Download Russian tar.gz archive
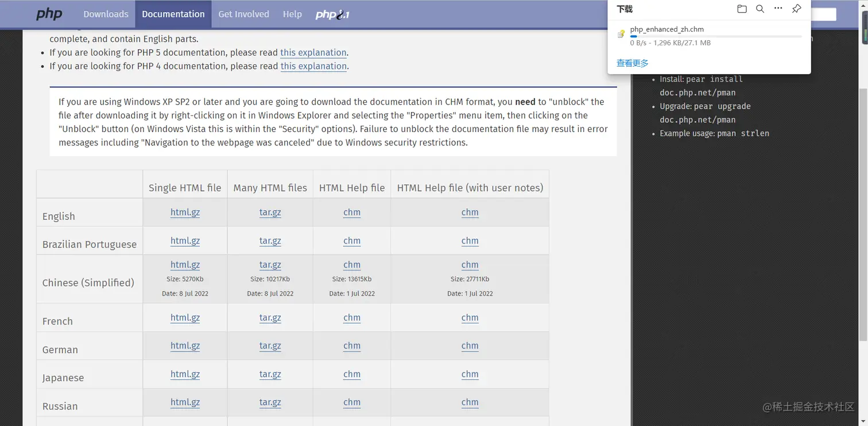The image size is (868, 426). [x=270, y=402]
